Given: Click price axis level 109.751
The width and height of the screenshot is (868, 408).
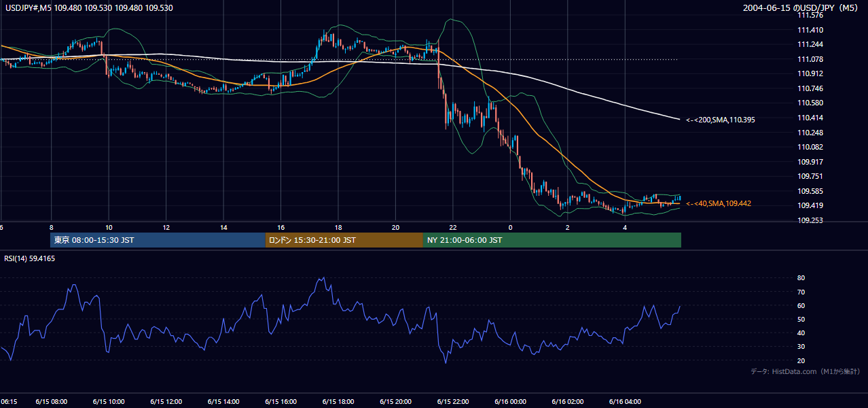Looking at the screenshot, I should 810,177.
